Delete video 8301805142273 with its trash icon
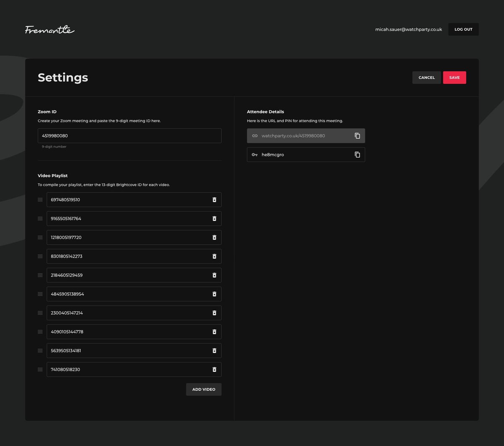 [214, 256]
